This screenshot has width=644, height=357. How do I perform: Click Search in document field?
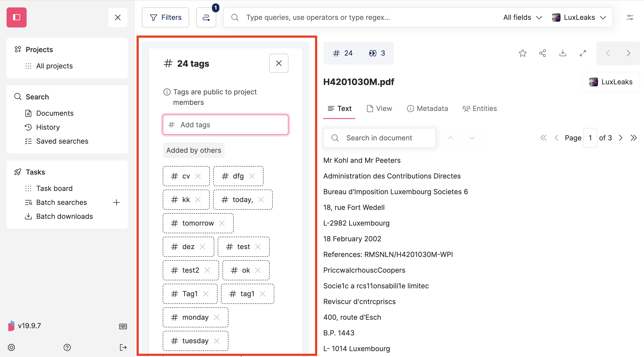pyautogui.click(x=379, y=138)
